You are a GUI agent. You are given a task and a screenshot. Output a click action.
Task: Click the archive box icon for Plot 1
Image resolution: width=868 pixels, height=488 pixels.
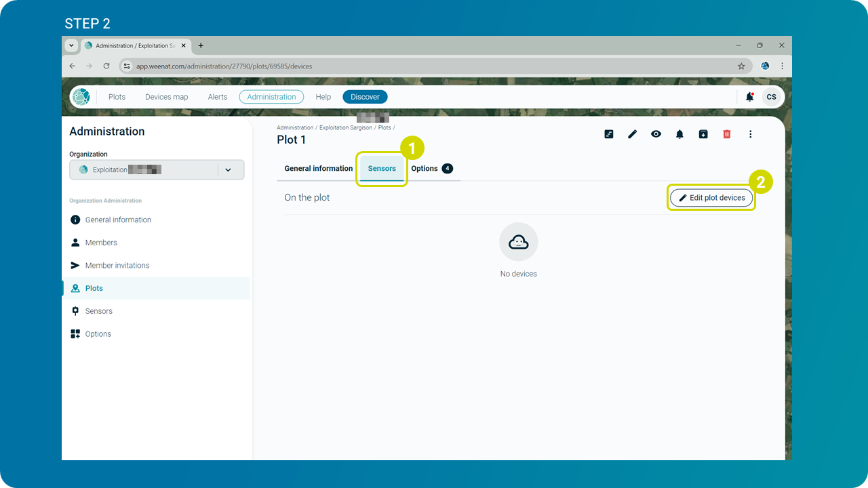coord(703,134)
